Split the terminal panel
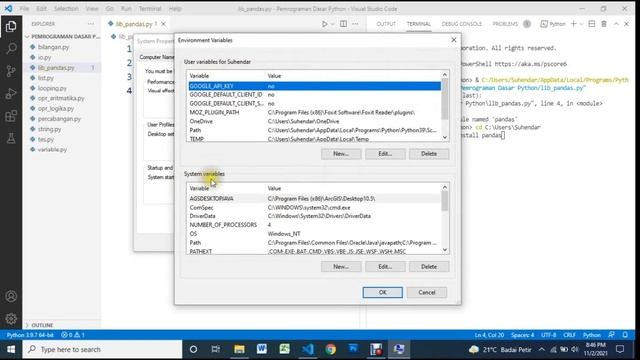 pos(592,24)
